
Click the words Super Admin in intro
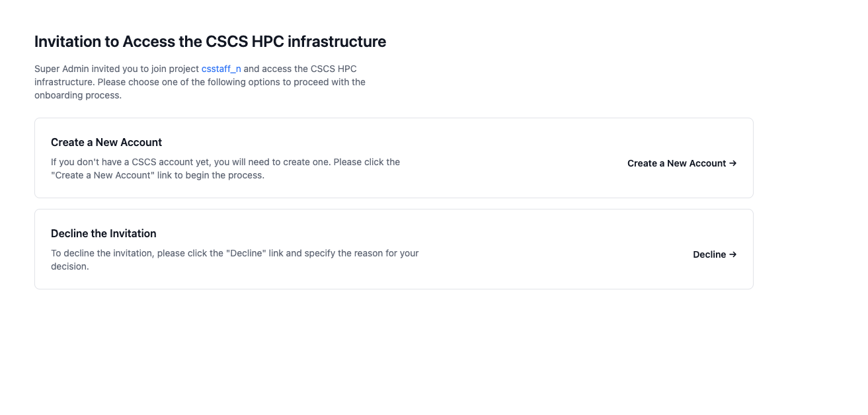click(61, 69)
